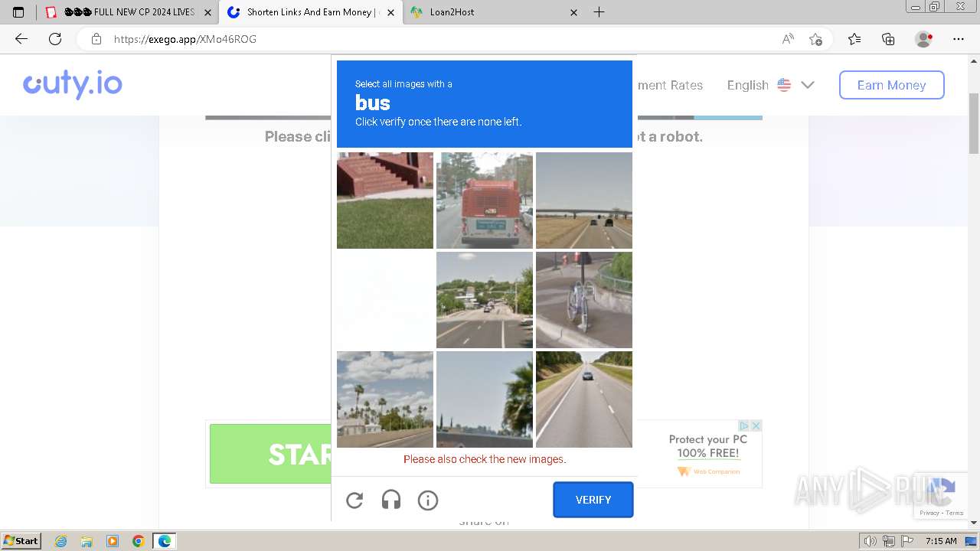Click the exego.app address bar
Viewport: 980px width, 551px height.
pyautogui.click(x=429, y=39)
